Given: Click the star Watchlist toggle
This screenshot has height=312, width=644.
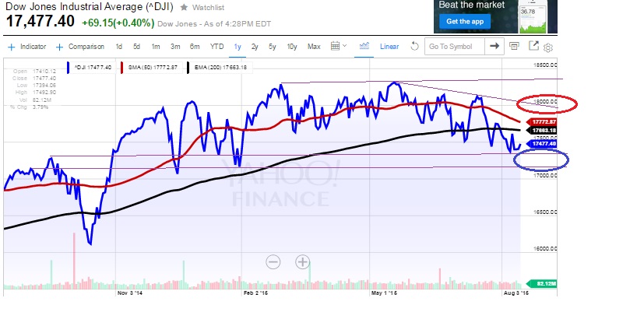Looking at the screenshot, I should point(184,7).
